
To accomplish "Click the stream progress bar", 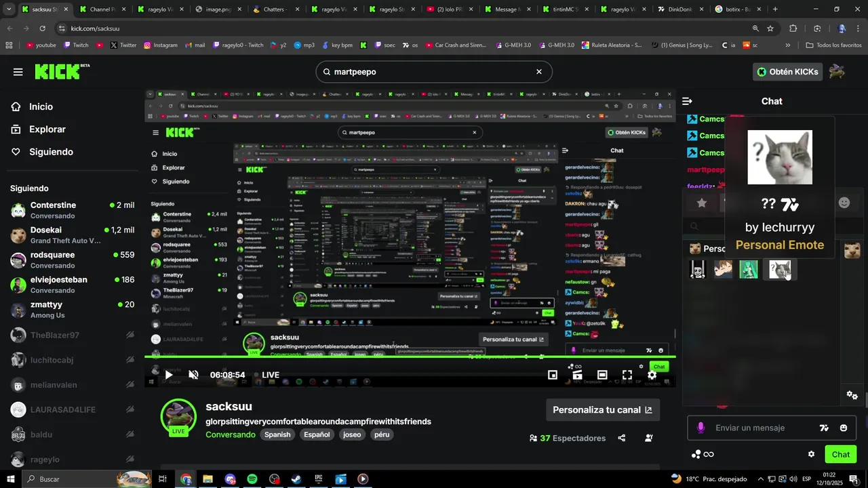I will 410,357.
